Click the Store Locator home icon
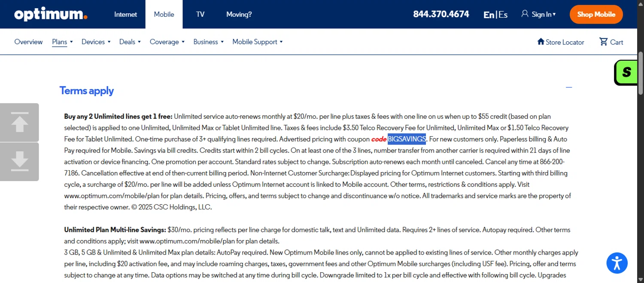Viewport: 644px width, 283px height. 541,41
